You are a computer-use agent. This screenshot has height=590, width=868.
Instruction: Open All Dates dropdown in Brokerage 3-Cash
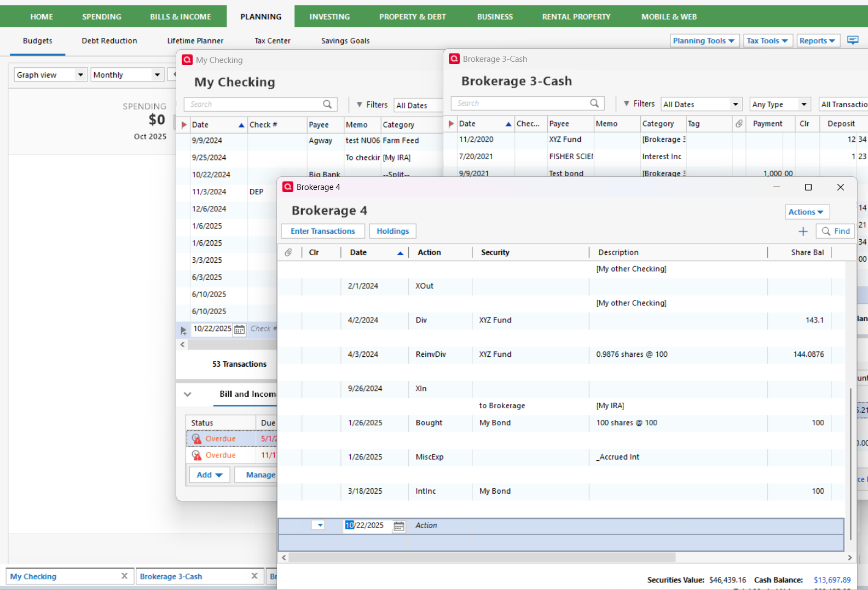[x=702, y=104]
